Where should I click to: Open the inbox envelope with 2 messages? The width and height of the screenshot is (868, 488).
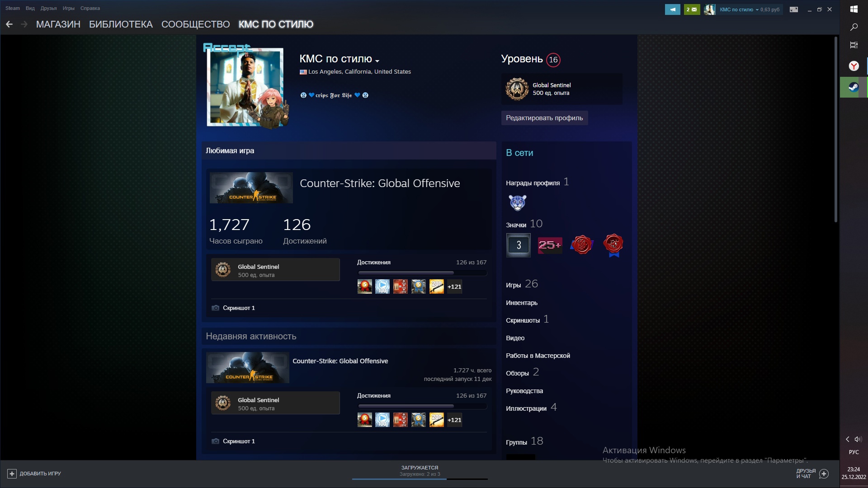pyautogui.click(x=692, y=9)
